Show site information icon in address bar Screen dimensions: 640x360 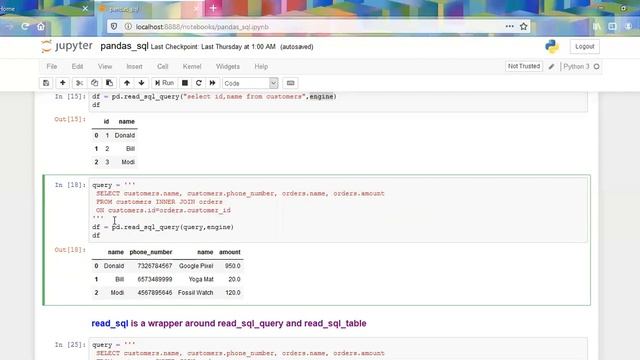click(128, 27)
